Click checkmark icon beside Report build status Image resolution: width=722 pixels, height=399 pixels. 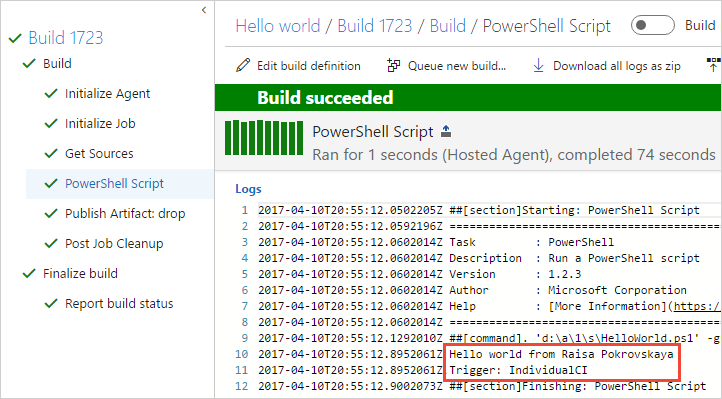51,303
